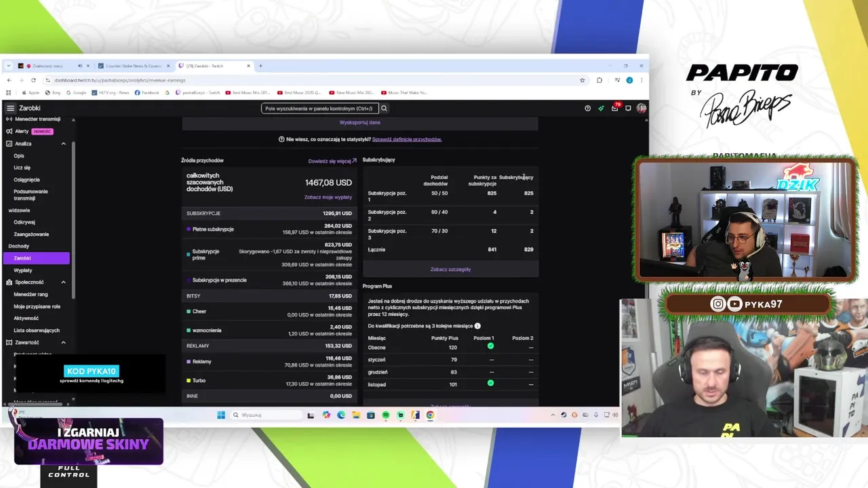The height and width of the screenshot is (488, 868).
Task: Click the Chrome address bar URL
Action: (x=120, y=80)
